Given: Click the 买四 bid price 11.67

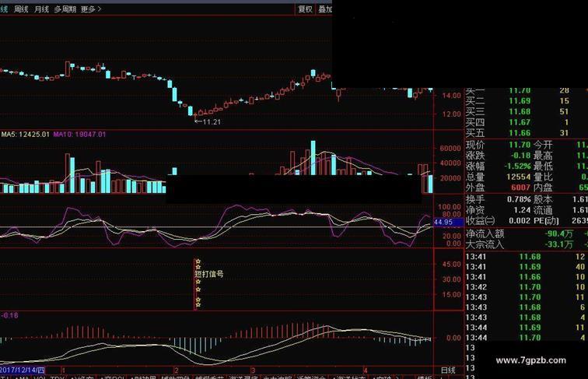Looking at the screenshot, I should 520,122.
